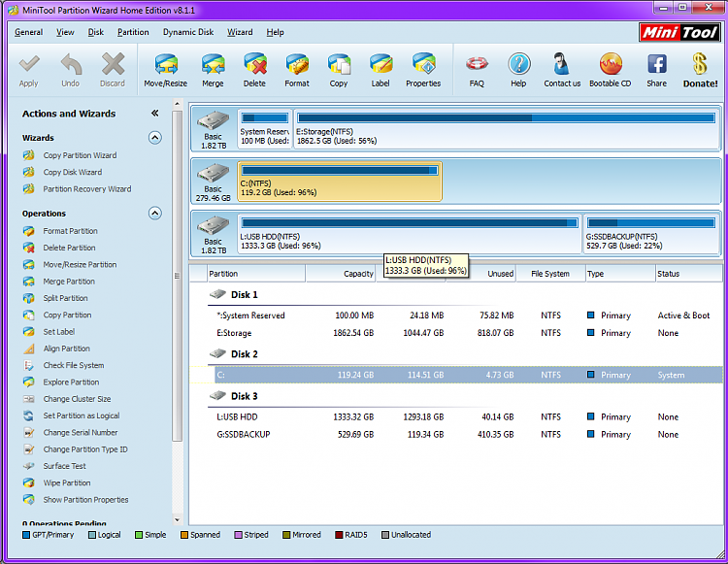Click the Facebook Share icon
This screenshot has width=728, height=564.
[x=657, y=64]
